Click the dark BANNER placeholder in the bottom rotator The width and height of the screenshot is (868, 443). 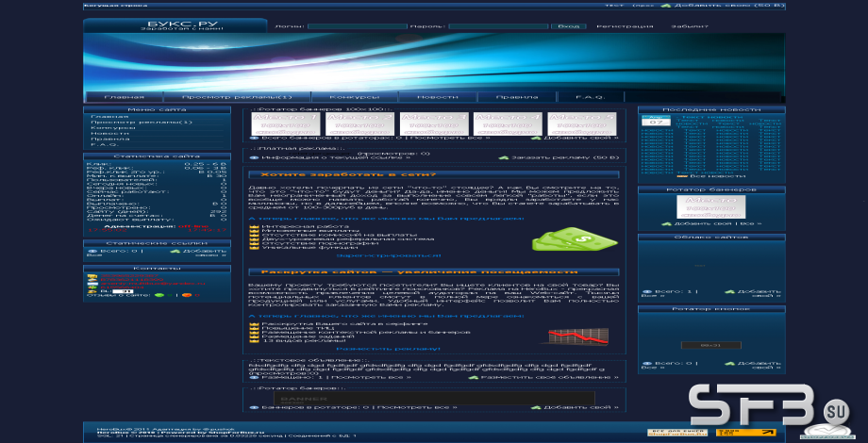(x=433, y=398)
